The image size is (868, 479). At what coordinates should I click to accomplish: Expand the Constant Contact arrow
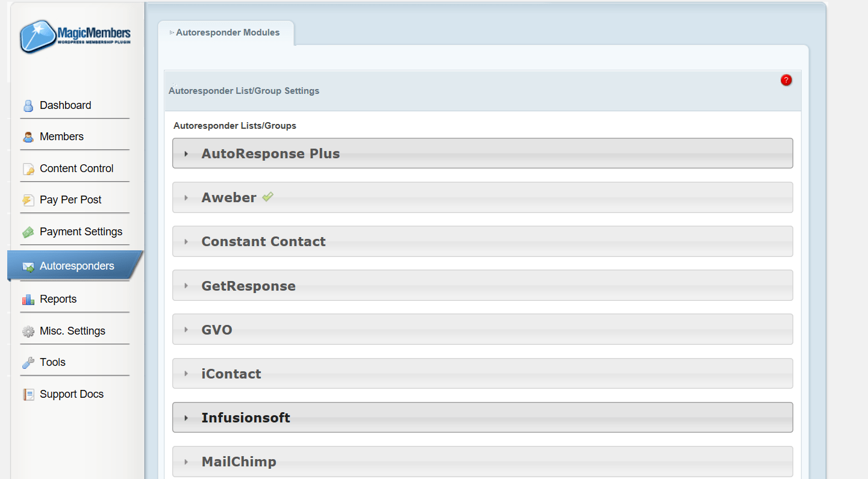pyautogui.click(x=186, y=242)
